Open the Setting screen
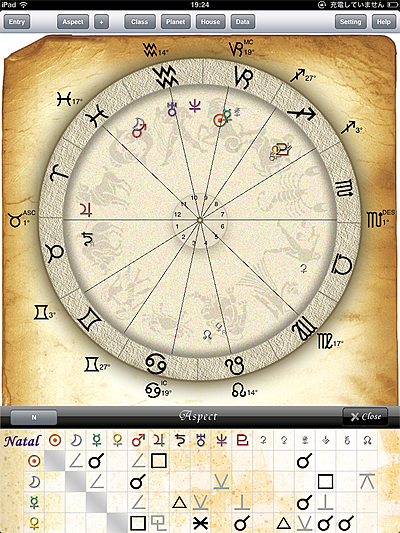This screenshot has width=400, height=533. pos(351,22)
